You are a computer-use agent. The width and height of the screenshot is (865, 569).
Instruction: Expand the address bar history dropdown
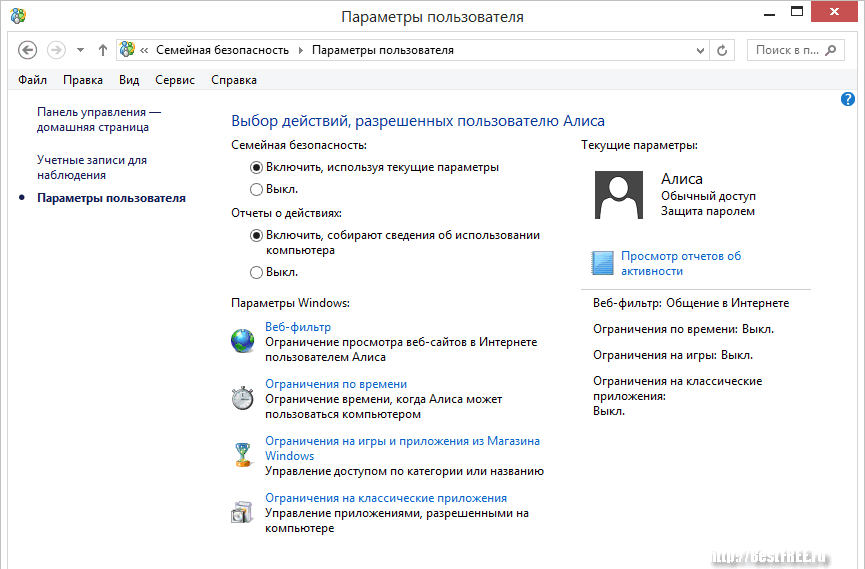700,51
